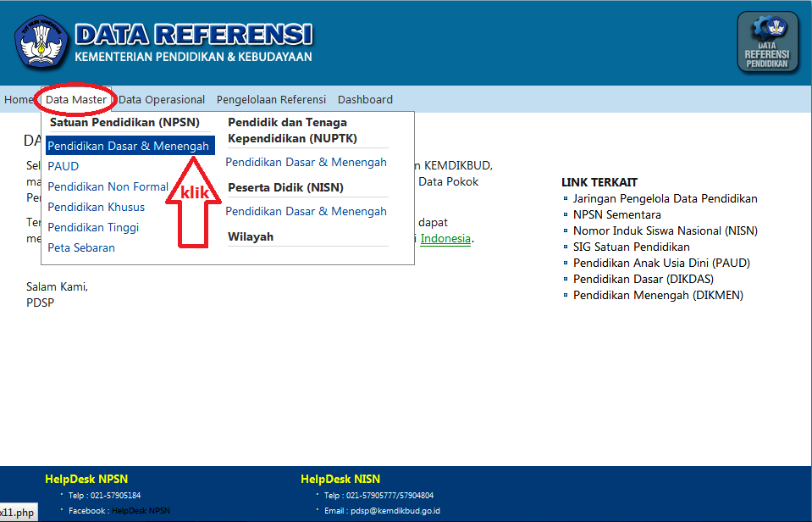Image resolution: width=812 pixels, height=522 pixels.
Task: Select Pendidikan Tinggi from the submenu
Action: coord(93,227)
